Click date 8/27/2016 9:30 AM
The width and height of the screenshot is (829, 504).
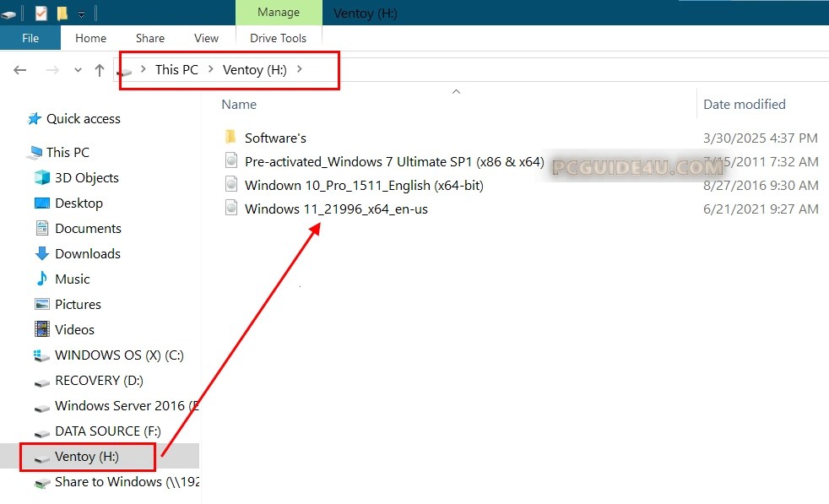tap(761, 185)
